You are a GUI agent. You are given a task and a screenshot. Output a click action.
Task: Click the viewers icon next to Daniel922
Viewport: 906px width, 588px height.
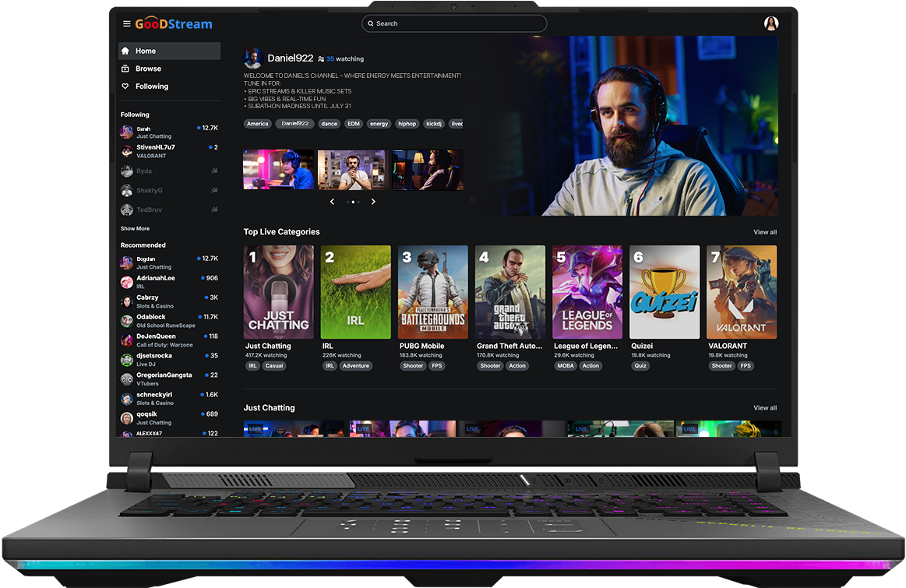point(321,59)
